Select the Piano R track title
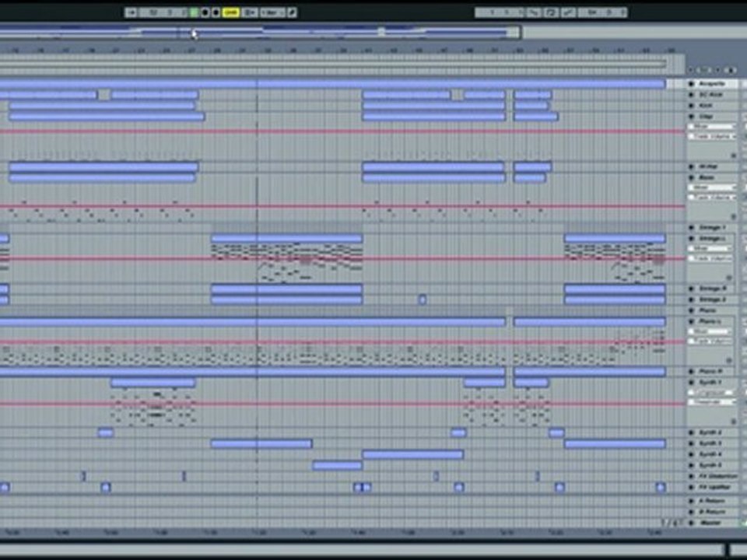Screen dimensions: 747x560 (x=710, y=372)
